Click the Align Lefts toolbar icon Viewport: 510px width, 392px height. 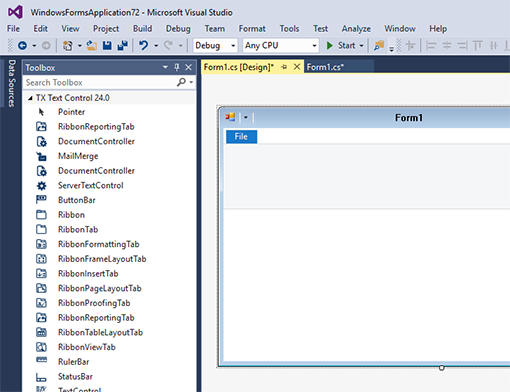click(431, 45)
